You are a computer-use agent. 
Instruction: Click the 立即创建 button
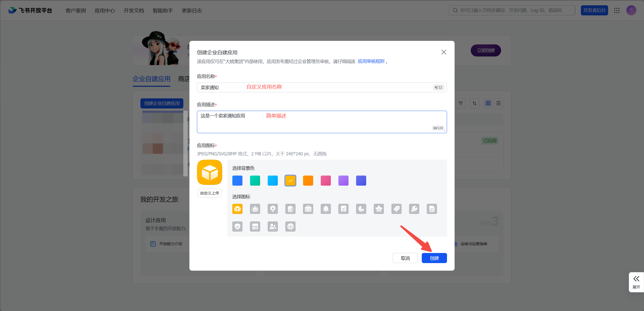[486, 50]
